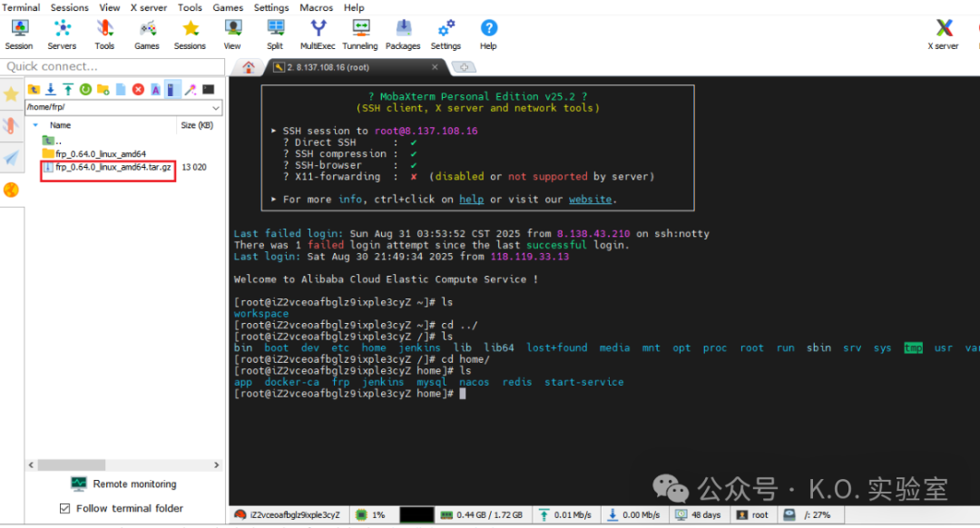
Task: Open the Help menu
Action: coord(354,7)
